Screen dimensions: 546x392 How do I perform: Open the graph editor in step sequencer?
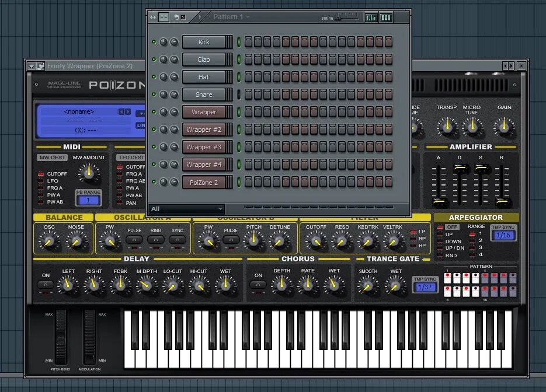[371, 17]
